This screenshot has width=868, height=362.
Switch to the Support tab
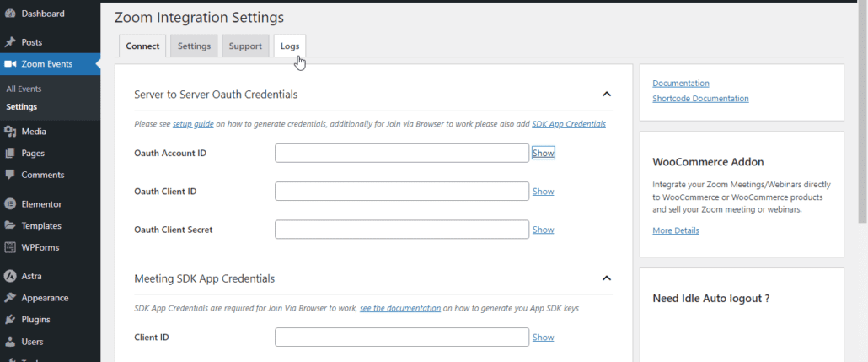click(x=245, y=46)
